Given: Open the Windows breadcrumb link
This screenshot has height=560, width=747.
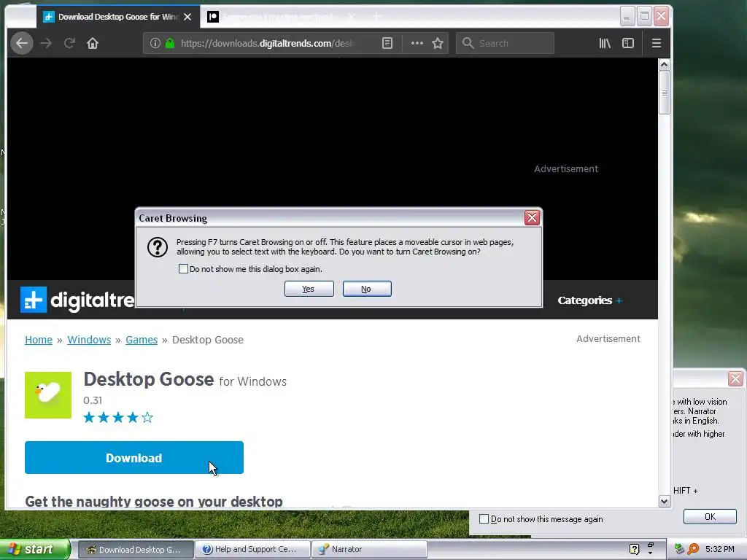Looking at the screenshot, I should [89, 340].
